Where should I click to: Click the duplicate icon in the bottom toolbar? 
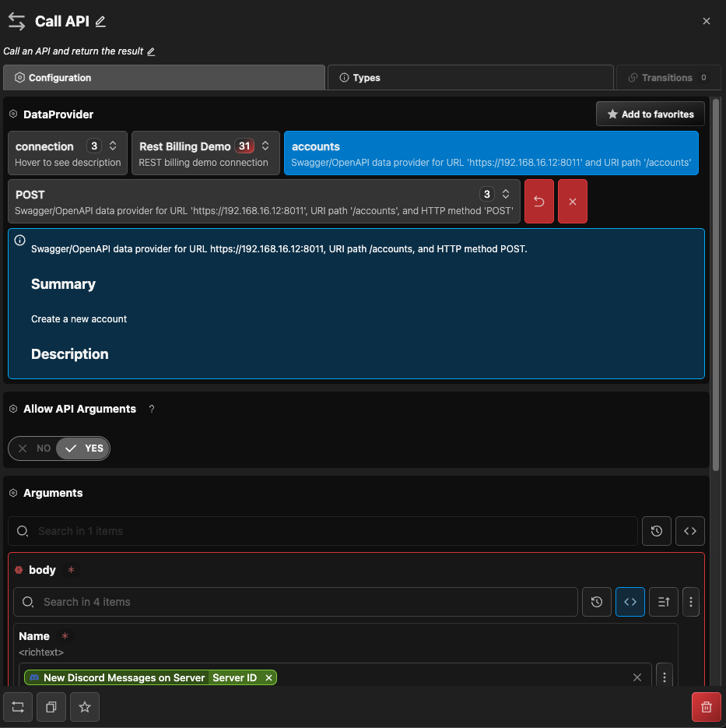click(x=51, y=707)
